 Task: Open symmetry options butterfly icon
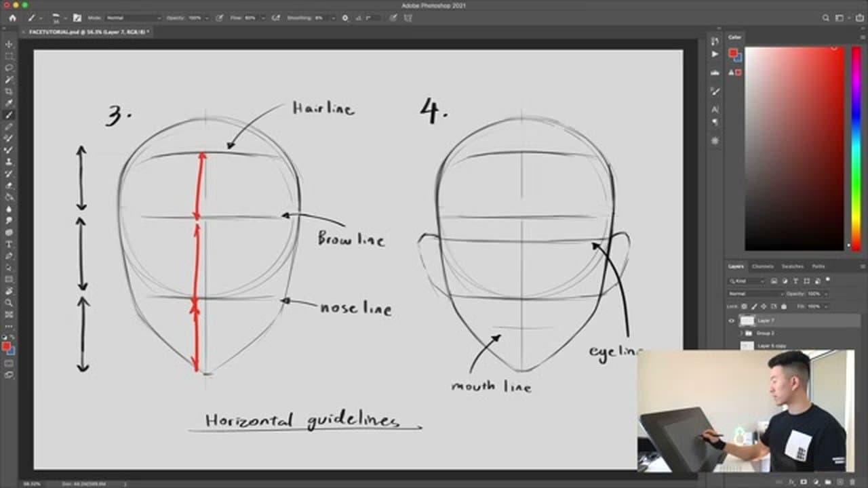coord(409,18)
